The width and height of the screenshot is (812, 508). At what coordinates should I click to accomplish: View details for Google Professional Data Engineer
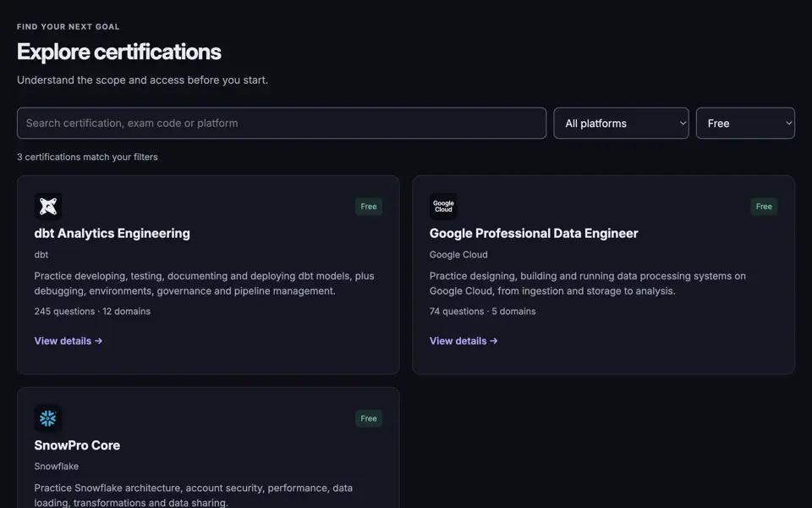point(464,341)
